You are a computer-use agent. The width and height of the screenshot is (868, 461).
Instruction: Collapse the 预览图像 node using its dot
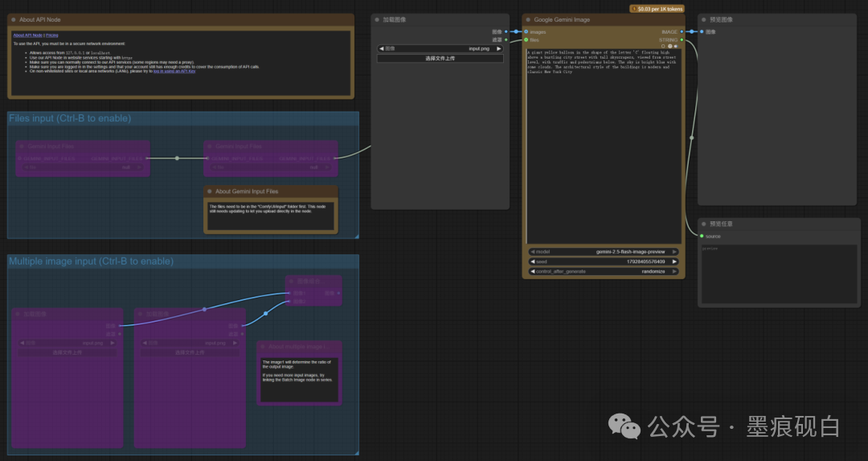tap(703, 19)
